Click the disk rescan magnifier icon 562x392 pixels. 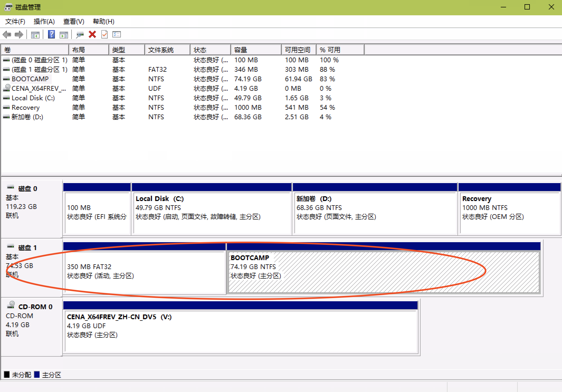point(80,35)
